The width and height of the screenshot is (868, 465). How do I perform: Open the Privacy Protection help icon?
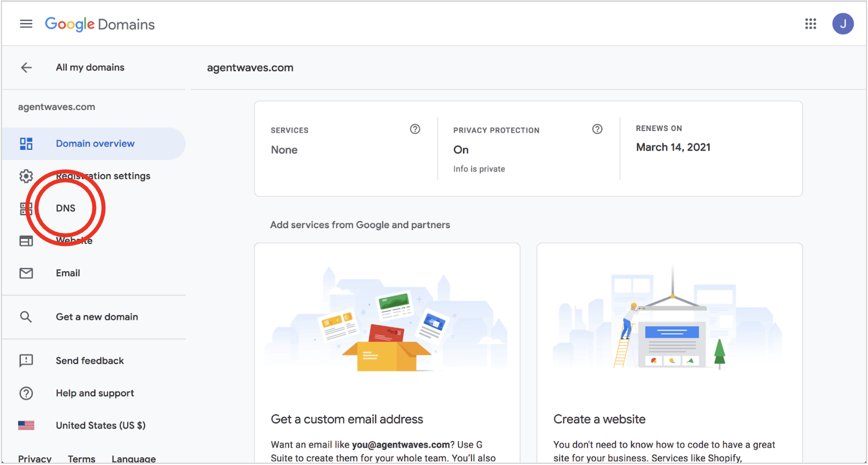coord(597,129)
